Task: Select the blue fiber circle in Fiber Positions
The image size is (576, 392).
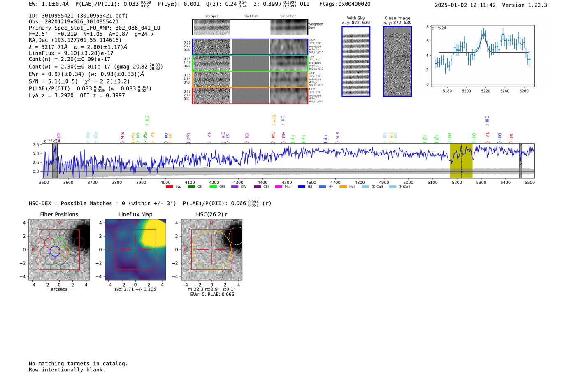Action: click(55, 251)
